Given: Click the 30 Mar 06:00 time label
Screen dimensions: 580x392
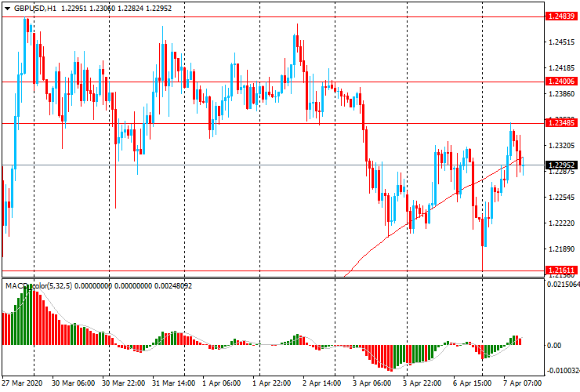Looking at the screenshot, I should point(73,383).
